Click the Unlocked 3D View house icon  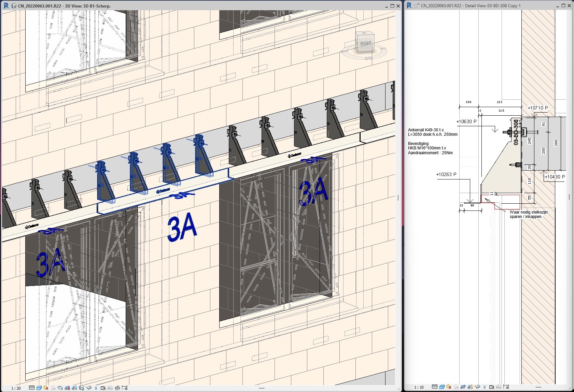point(82,388)
